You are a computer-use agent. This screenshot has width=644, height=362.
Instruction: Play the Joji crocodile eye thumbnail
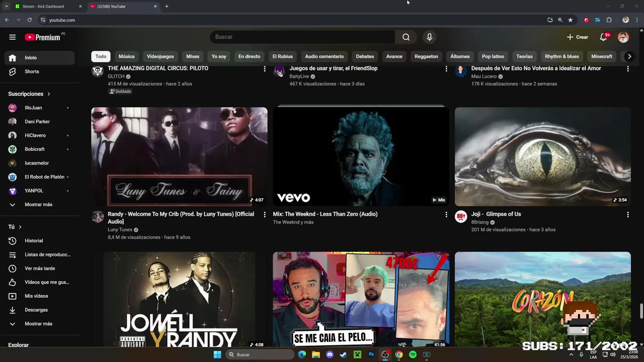click(543, 156)
